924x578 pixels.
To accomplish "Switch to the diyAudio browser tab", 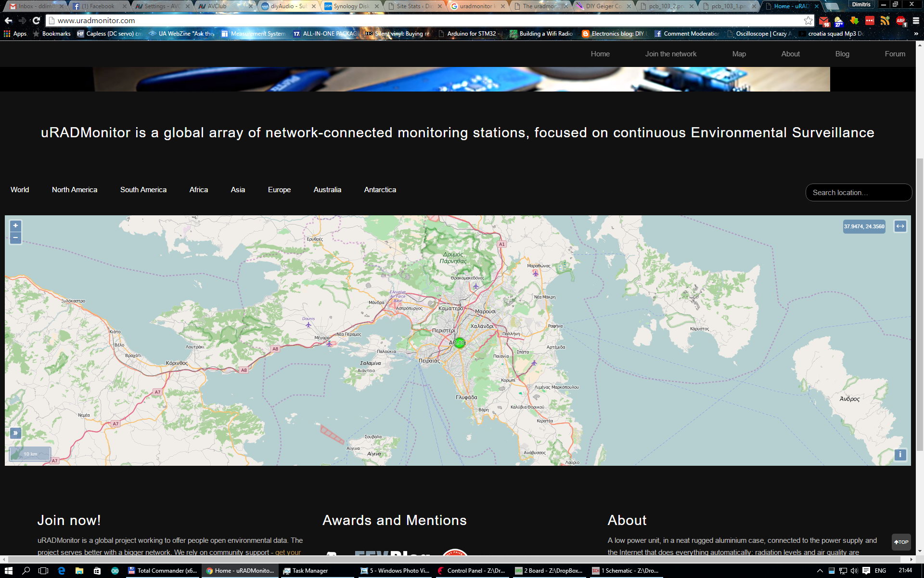I will (x=288, y=6).
